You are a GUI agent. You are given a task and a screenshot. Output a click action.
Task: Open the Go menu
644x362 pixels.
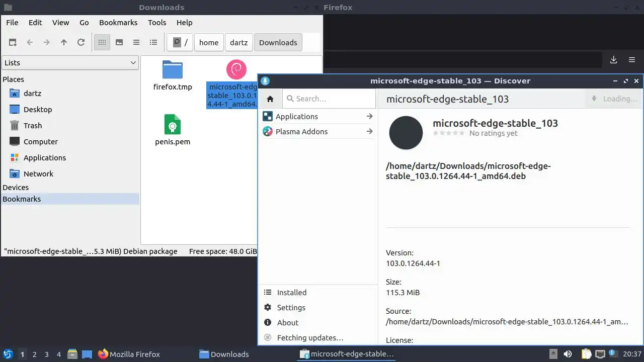click(x=84, y=23)
